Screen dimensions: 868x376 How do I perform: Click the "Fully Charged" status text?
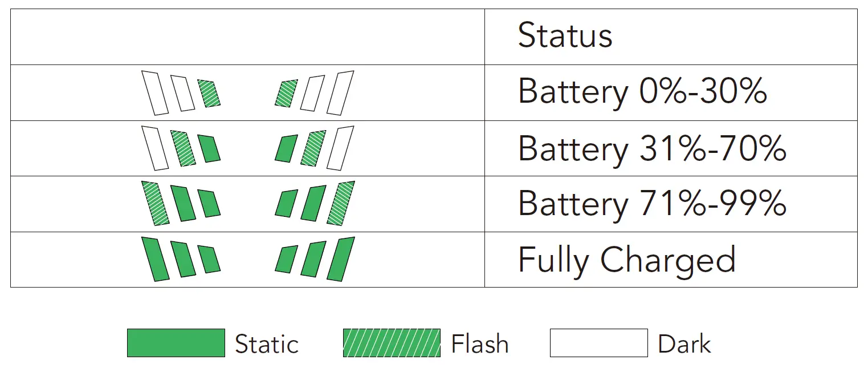626,260
